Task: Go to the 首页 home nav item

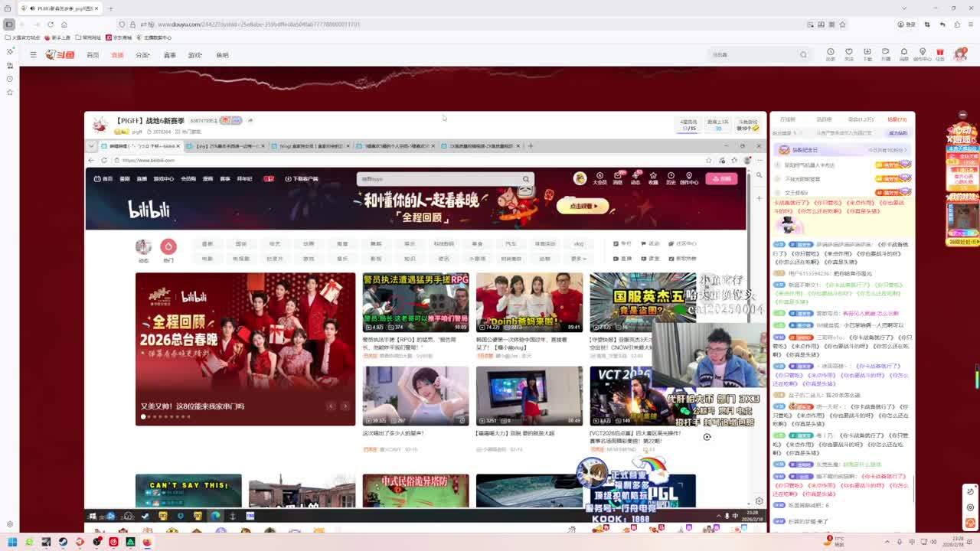Action: [93, 55]
